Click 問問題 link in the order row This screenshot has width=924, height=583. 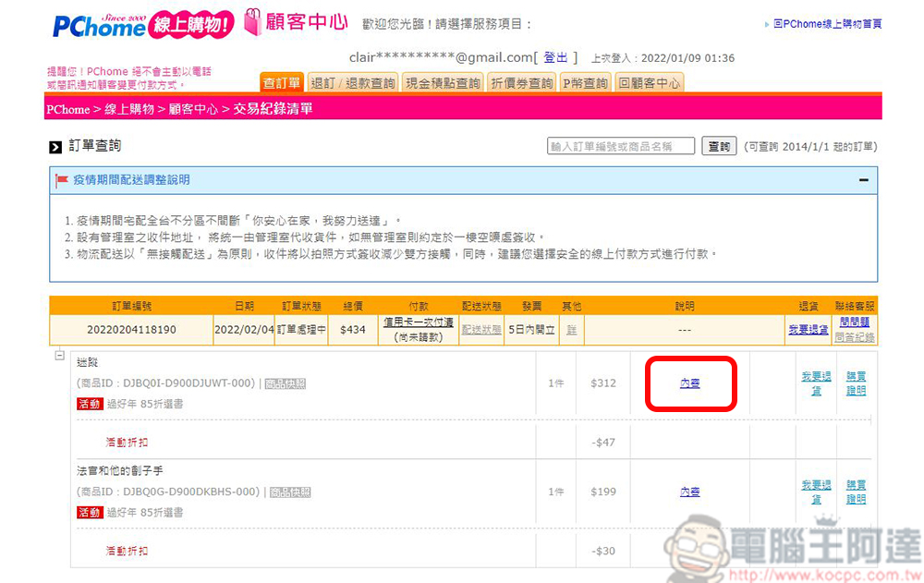855,322
